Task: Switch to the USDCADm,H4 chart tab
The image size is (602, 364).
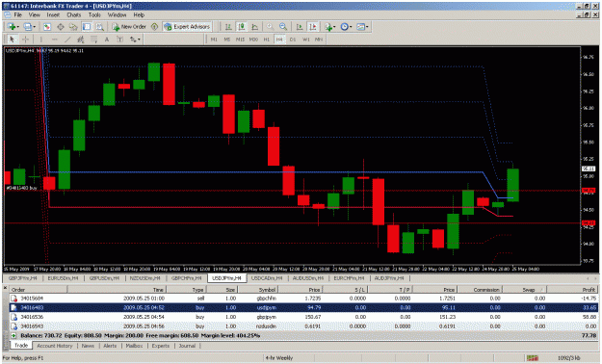Action: click(x=267, y=278)
